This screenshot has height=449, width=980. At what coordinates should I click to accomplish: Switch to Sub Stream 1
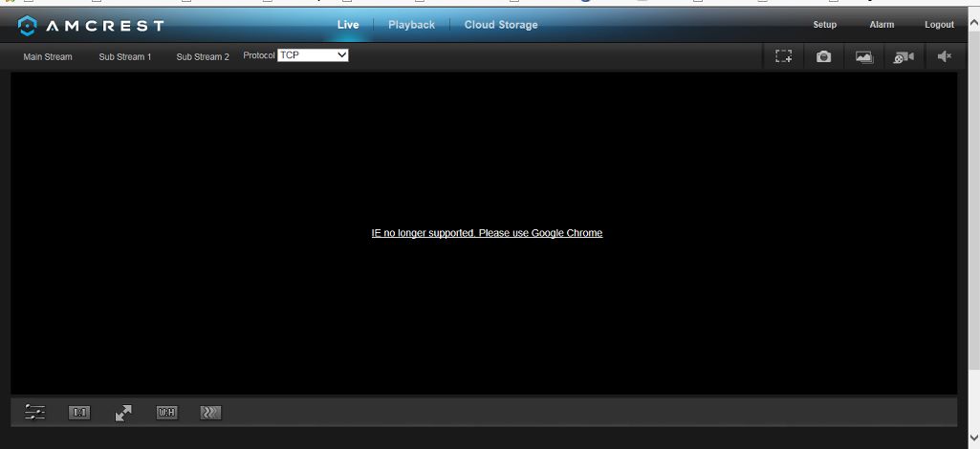click(x=125, y=56)
